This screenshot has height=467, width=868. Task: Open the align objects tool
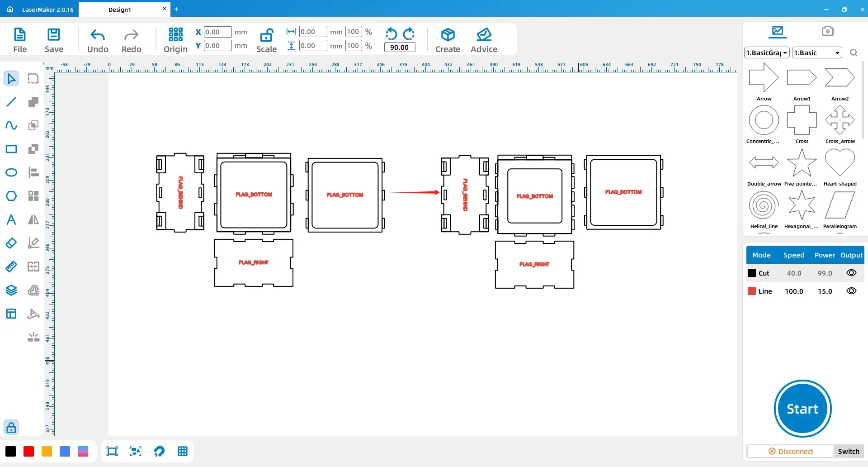point(33,172)
